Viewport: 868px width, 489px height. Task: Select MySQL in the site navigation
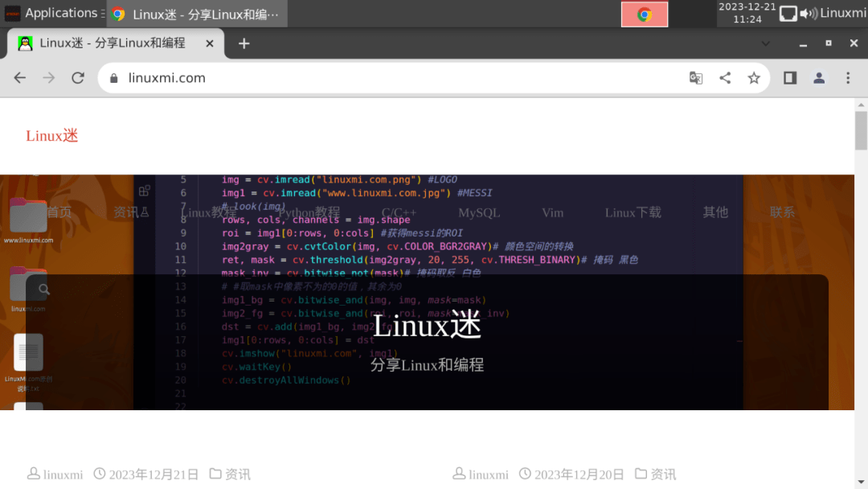tap(479, 212)
